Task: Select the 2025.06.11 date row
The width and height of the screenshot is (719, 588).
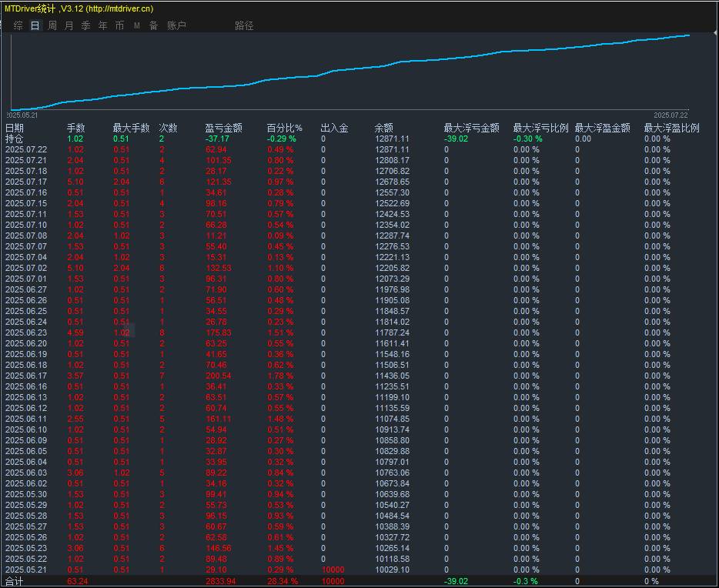Action: pos(359,419)
